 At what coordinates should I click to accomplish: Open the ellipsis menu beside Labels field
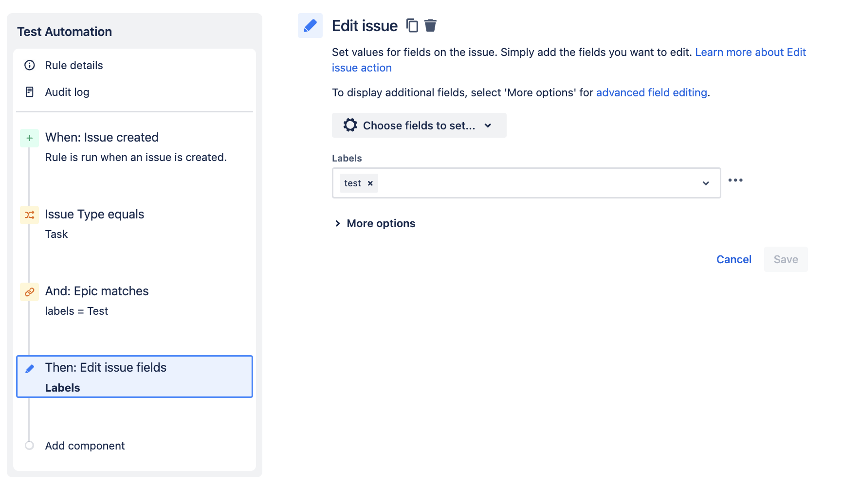[735, 180]
